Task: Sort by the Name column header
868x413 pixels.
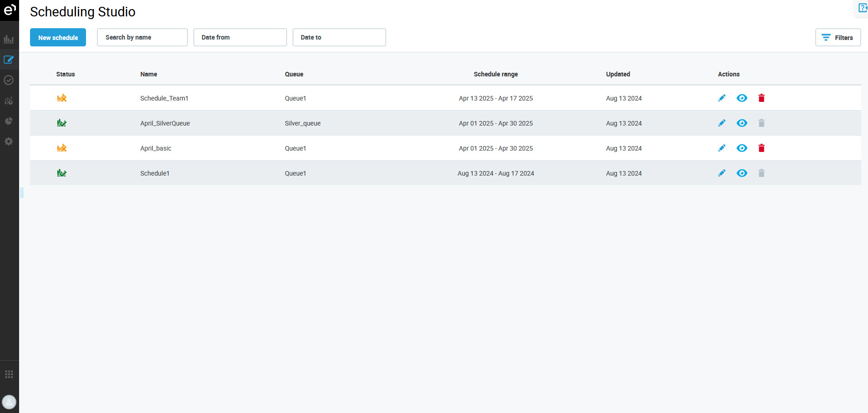Action: tap(149, 74)
